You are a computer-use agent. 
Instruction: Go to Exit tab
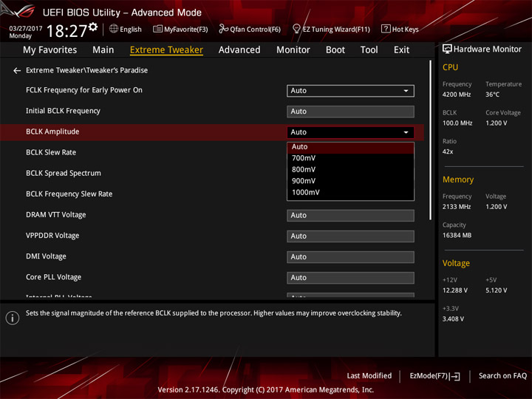point(401,50)
